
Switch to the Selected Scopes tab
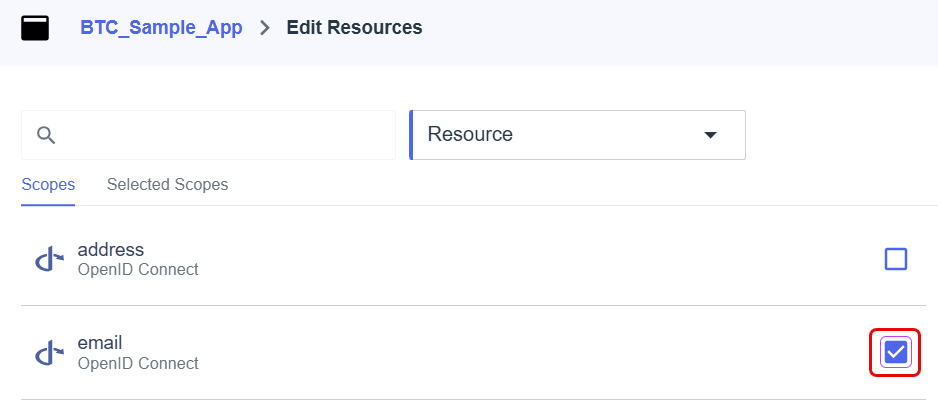pyautogui.click(x=168, y=184)
